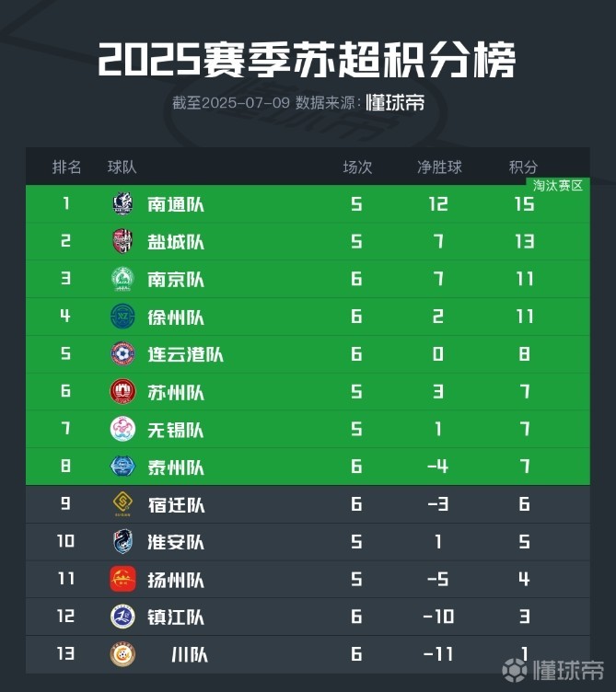Viewport: 616px width, 692px height.
Task: Click the 积分 column header
Action: click(523, 167)
